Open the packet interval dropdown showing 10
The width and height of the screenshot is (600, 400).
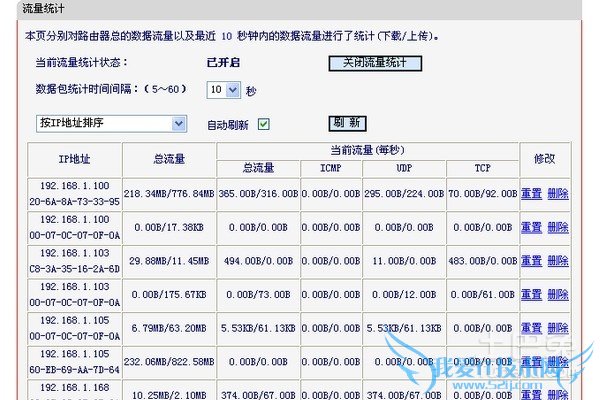tap(223, 90)
